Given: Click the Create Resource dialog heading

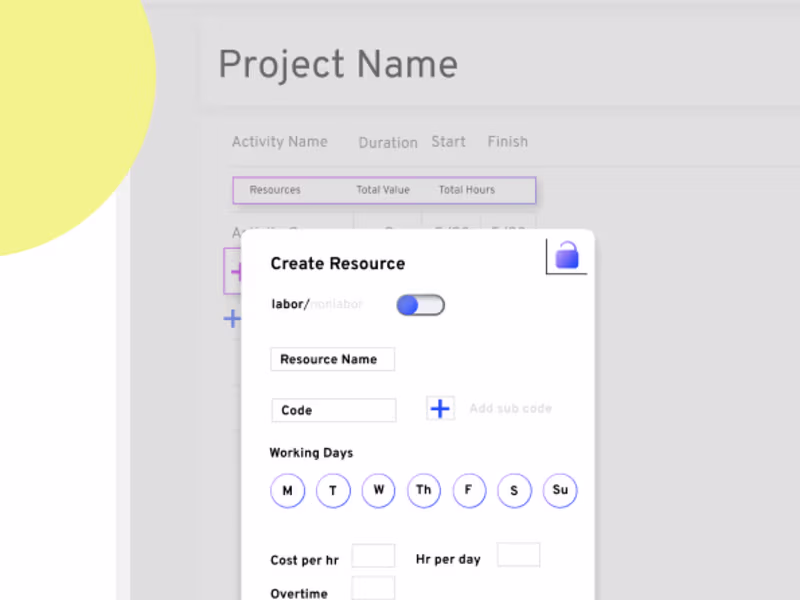Looking at the screenshot, I should 338,263.
